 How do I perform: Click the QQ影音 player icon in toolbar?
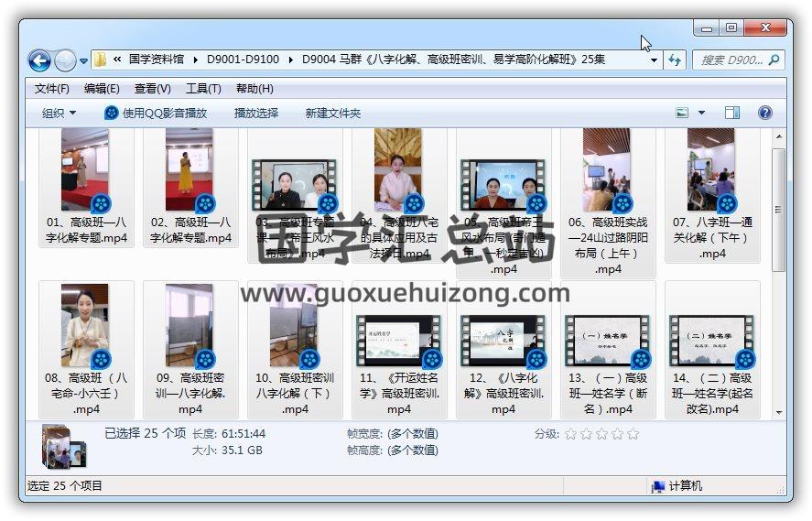click(x=112, y=113)
